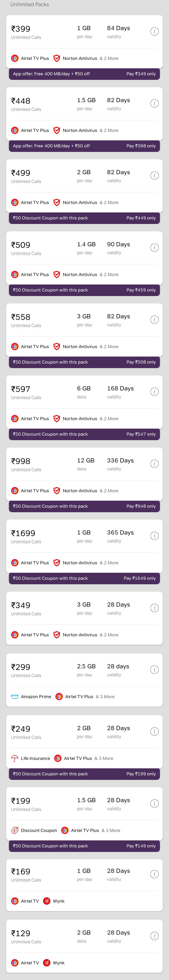Open info icon for ₹399 pack
The height and width of the screenshot is (980, 169).
coord(154,32)
